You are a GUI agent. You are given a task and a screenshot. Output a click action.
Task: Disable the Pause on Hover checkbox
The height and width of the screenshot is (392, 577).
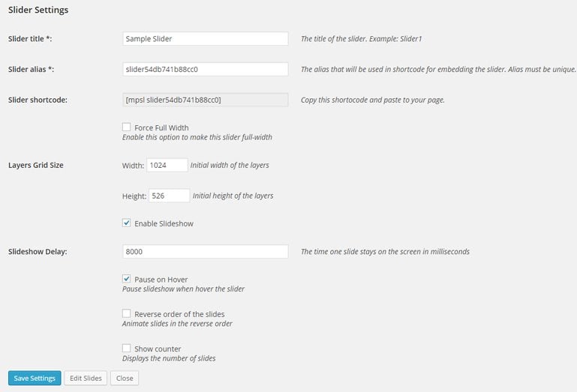click(127, 280)
